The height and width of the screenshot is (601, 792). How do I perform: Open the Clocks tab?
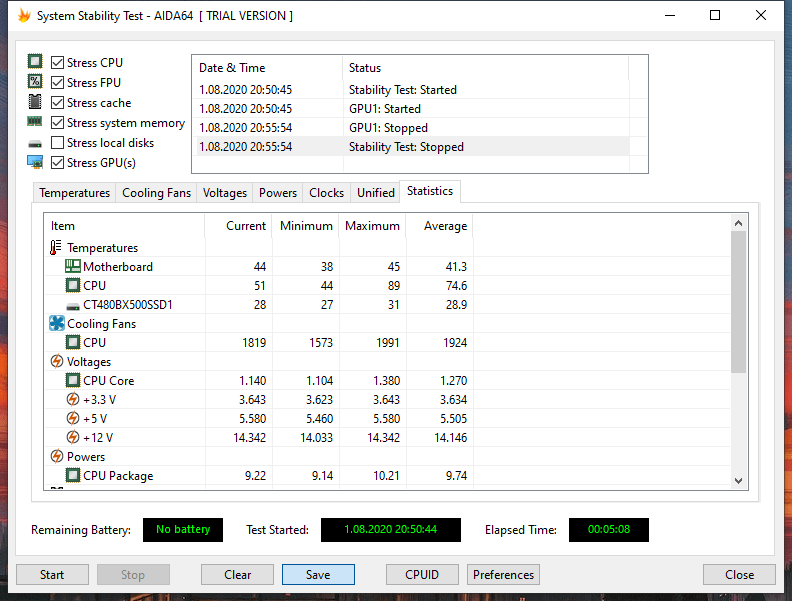(326, 193)
